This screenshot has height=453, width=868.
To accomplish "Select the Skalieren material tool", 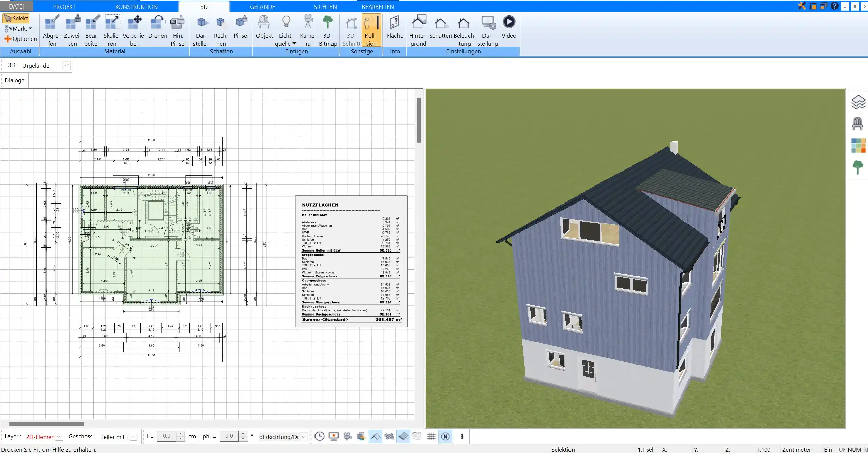I will pos(112,31).
